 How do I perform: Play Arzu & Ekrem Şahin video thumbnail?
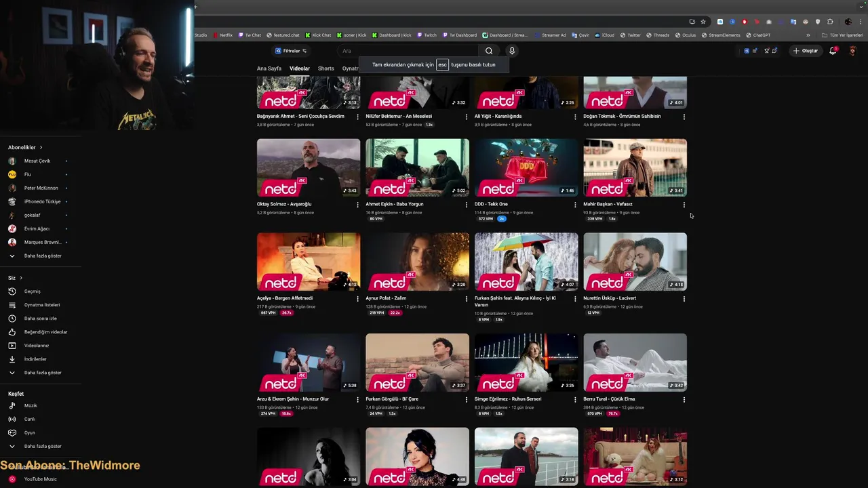pyautogui.click(x=309, y=363)
